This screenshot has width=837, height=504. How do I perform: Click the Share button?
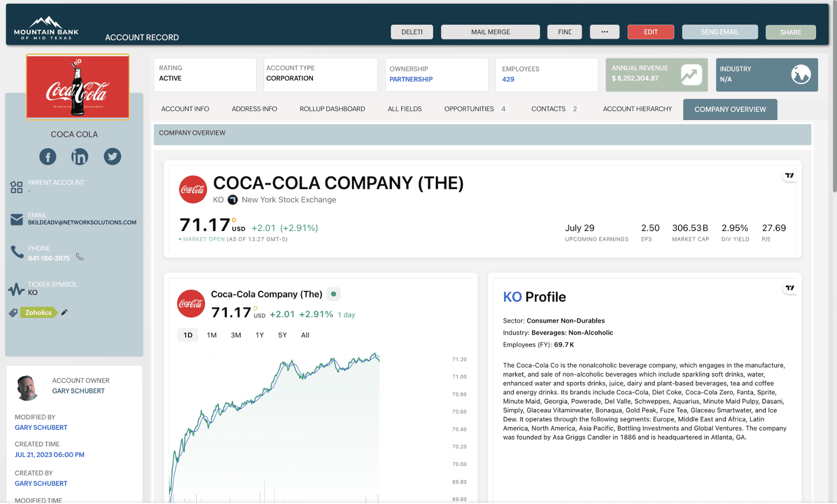tap(790, 32)
